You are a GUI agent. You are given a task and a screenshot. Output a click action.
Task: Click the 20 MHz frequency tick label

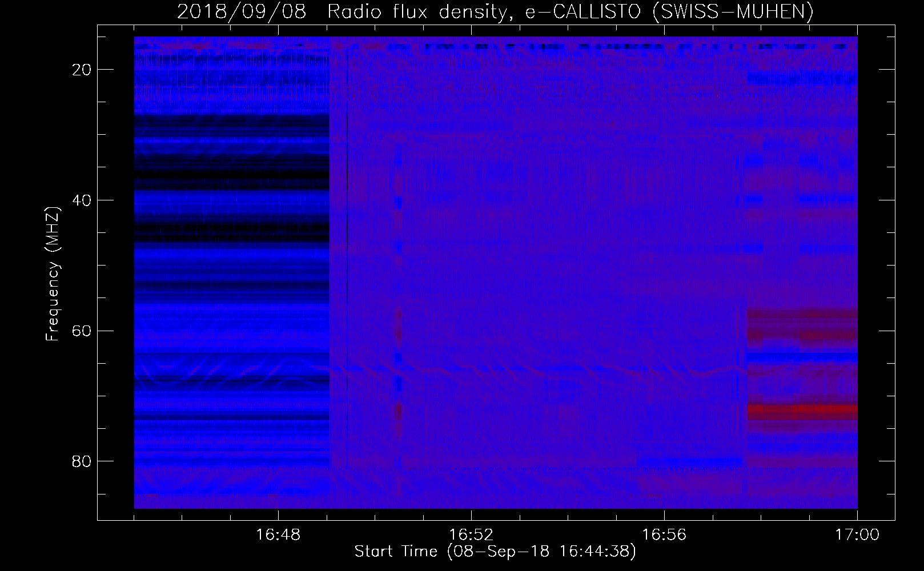[82, 70]
